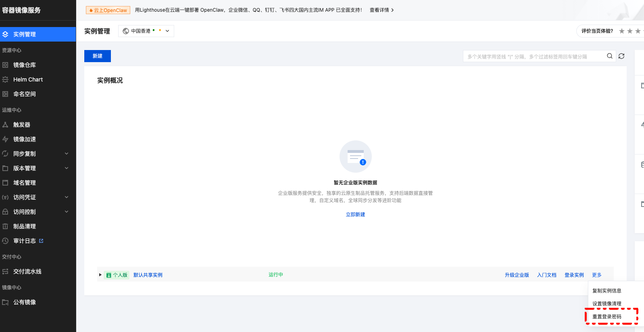The image size is (644, 332).
Task: Click the 交付流水线 icon
Action: 5,271
